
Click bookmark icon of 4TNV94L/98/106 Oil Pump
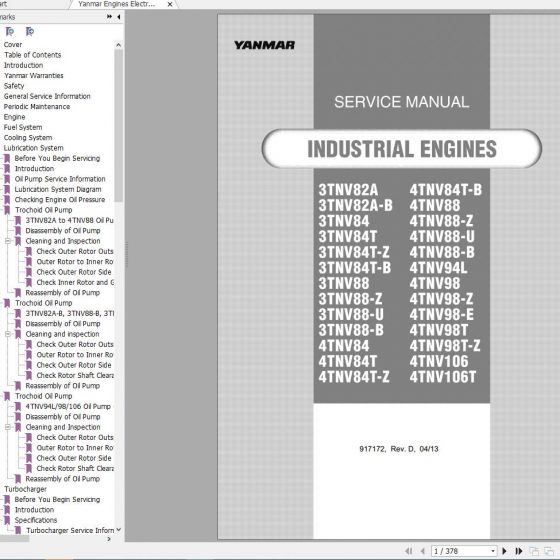pyautogui.click(x=18, y=406)
